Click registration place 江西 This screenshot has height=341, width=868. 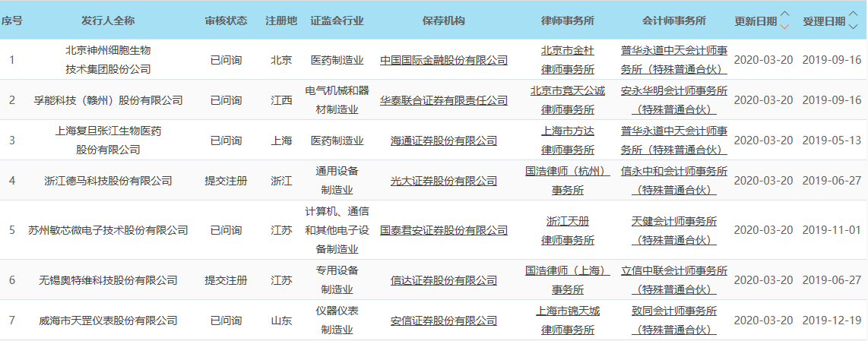(x=281, y=100)
